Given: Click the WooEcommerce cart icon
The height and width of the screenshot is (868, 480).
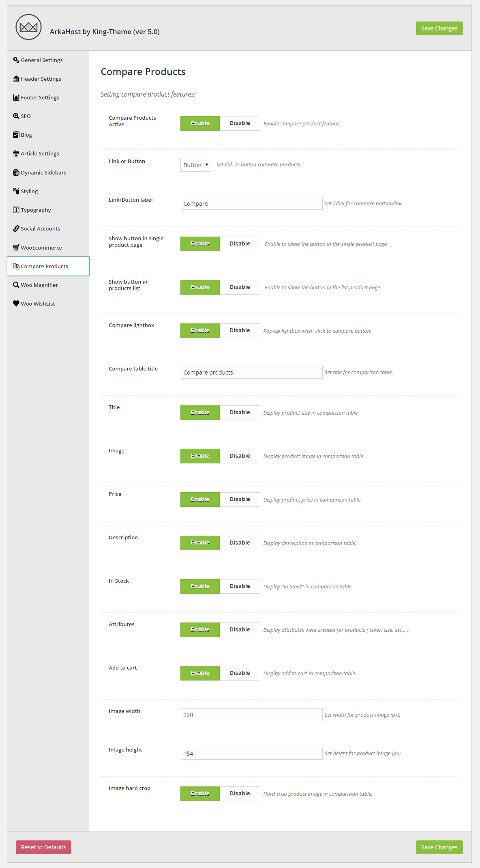Looking at the screenshot, I should click(16, 248).
